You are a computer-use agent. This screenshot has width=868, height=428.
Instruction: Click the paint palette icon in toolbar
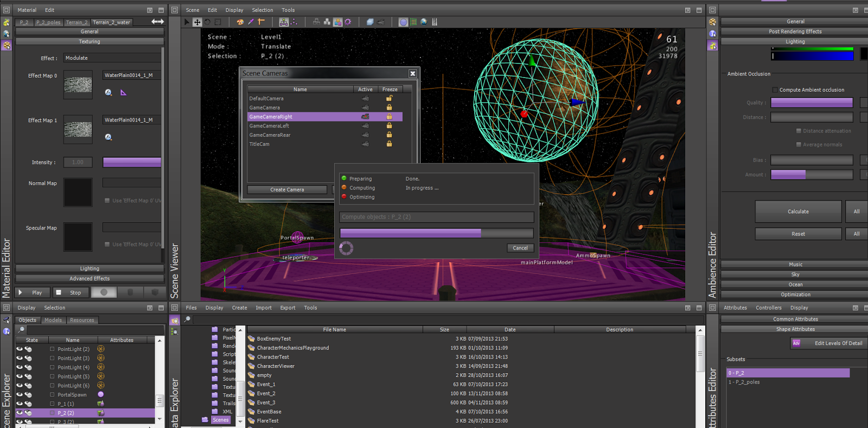coord(240,22)
